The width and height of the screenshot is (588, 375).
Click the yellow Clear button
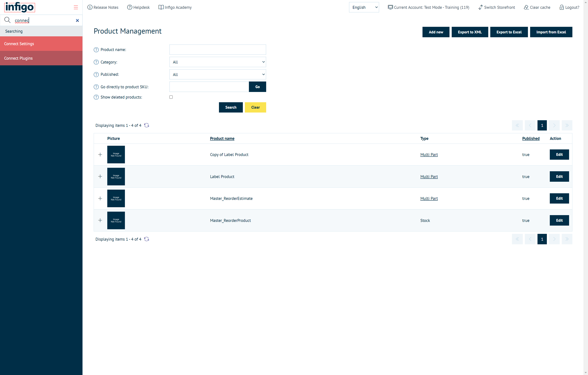coord(255,107)
